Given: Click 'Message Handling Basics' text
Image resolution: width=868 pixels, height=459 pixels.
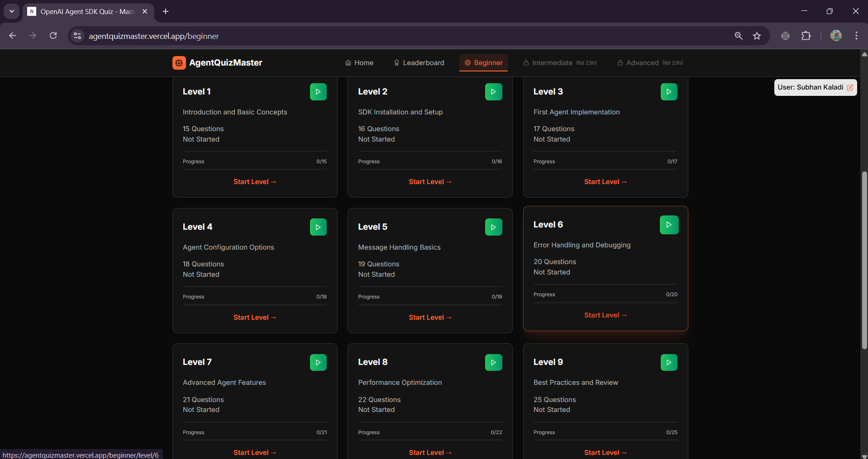Looking at the screenshot, I should click(x=399, y=247).
